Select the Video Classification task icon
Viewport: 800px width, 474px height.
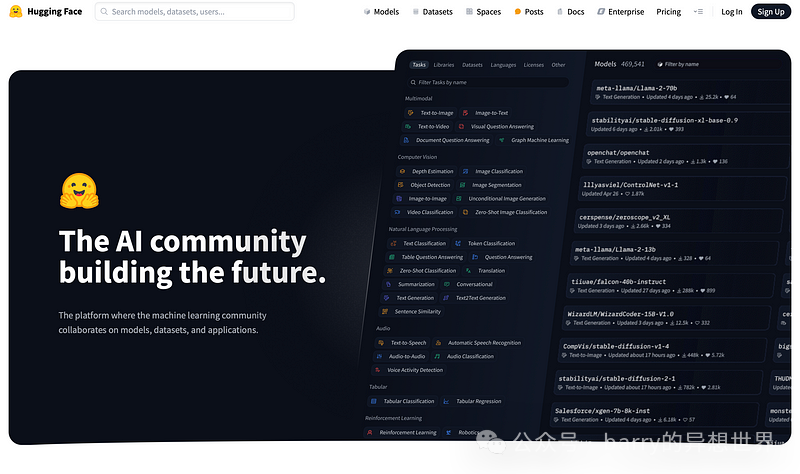[397, 212]
